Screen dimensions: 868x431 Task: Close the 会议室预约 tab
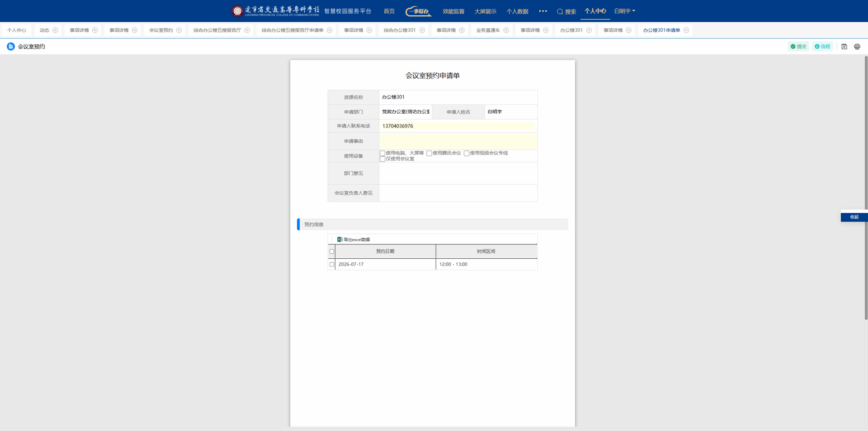(179, 30)
